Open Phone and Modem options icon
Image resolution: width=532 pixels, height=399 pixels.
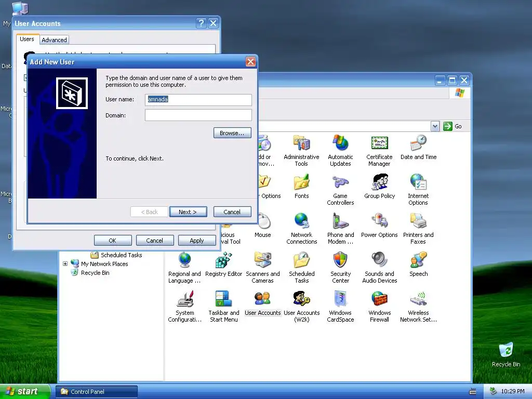click(x=340, y=229)
